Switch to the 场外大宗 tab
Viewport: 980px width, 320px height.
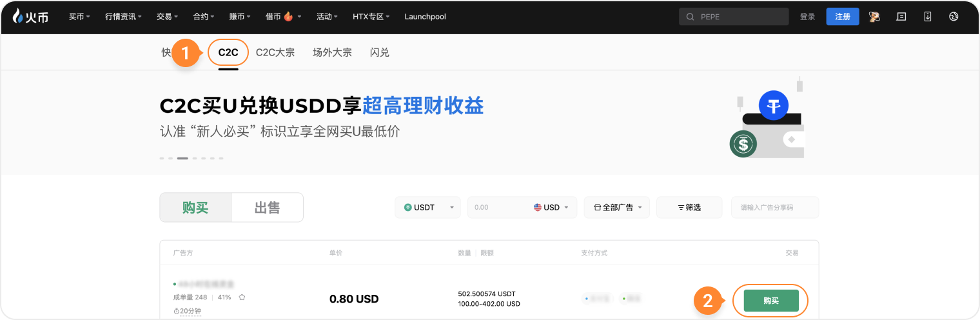(332, 52)
